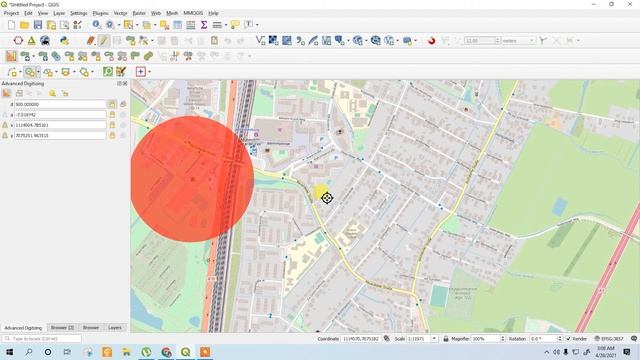
Task: Open the Vector menu
Action: 120,13
